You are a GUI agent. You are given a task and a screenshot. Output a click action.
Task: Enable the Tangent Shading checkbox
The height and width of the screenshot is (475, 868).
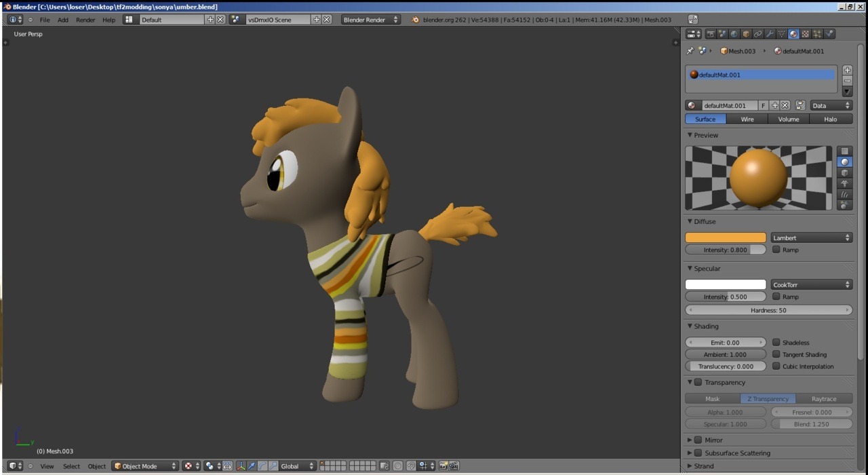point(776,354)
